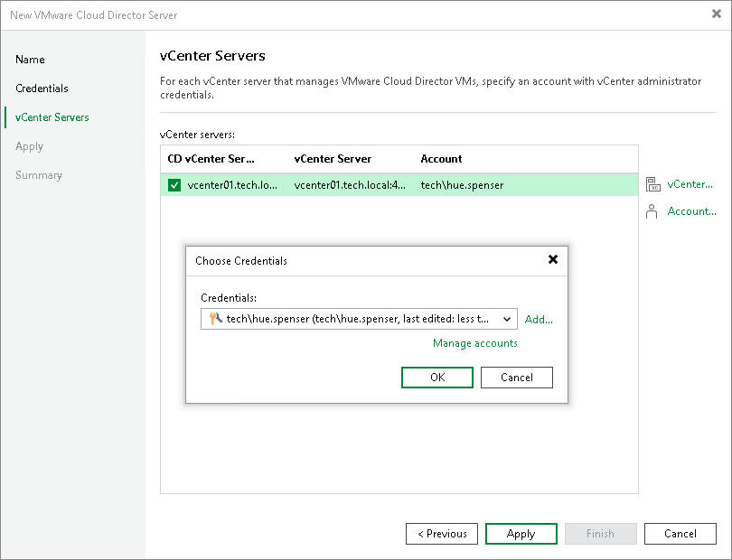Open the Credentials dropdown arrow

point(506,319)
